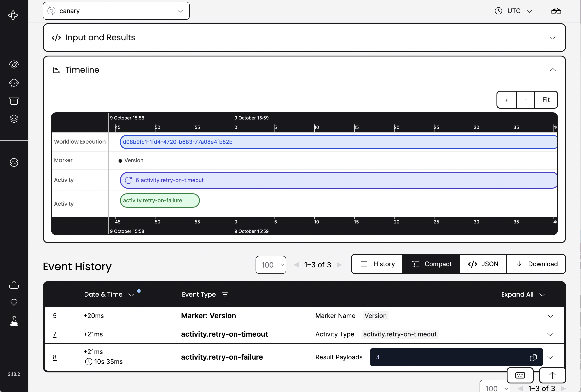Collapse the Timeline section
581x392 pixels.
[x=553, y=70]
